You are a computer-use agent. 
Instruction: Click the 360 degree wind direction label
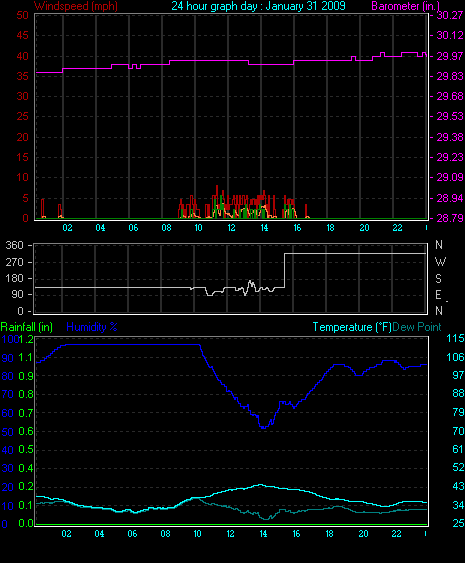(14, 245)
